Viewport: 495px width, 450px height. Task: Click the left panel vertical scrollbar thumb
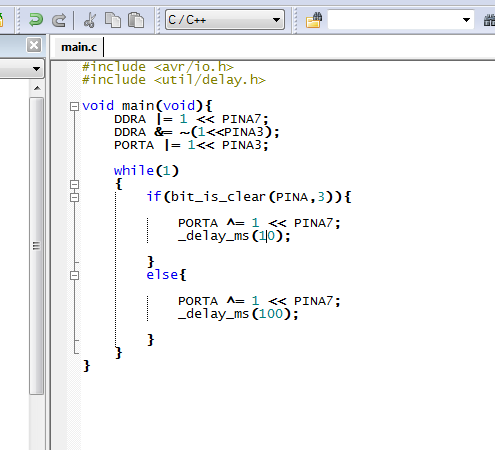coord(36,246)
